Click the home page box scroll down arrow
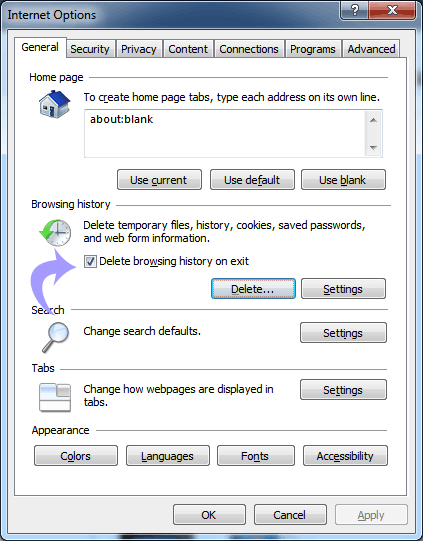 373,147
